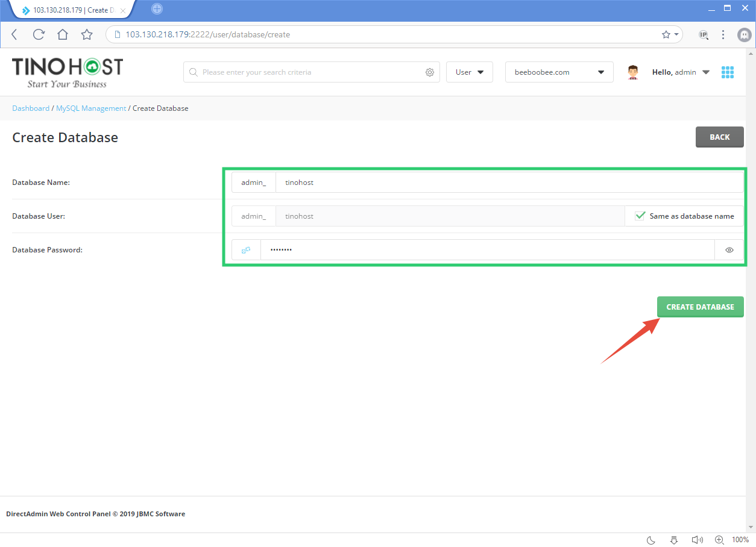Open search settings via the gear icon
756x547 pixels.
tap(430, 72)
